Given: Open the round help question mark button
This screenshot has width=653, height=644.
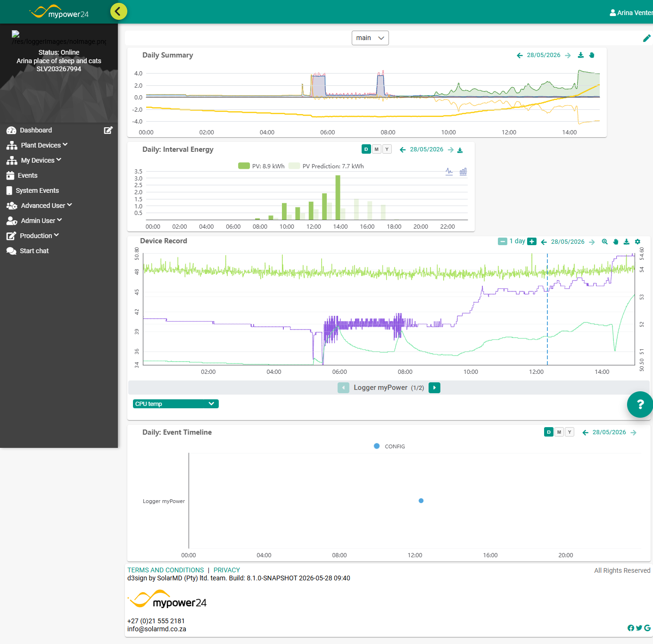Looking at the screenshot, I should pos(640,405).
